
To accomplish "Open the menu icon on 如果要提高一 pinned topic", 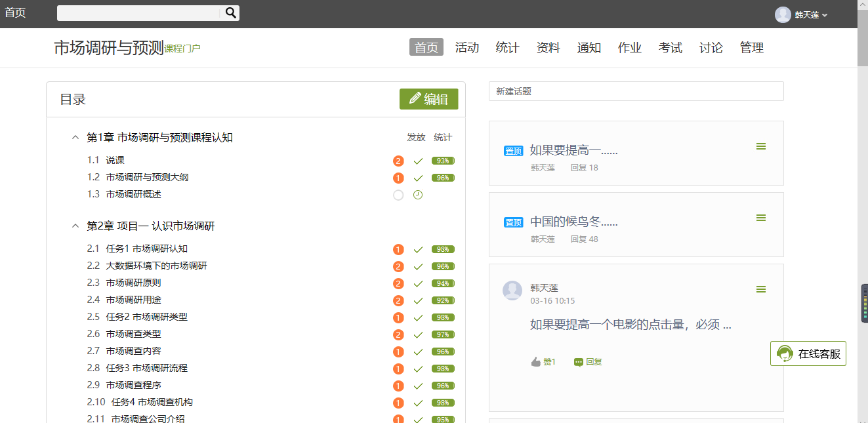I will click(761, 146).
